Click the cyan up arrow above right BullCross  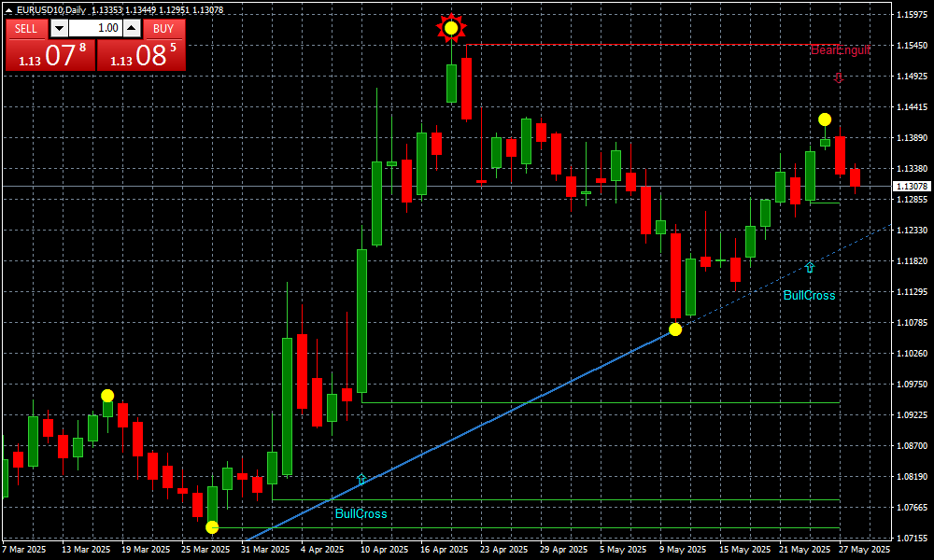[810, 268]
